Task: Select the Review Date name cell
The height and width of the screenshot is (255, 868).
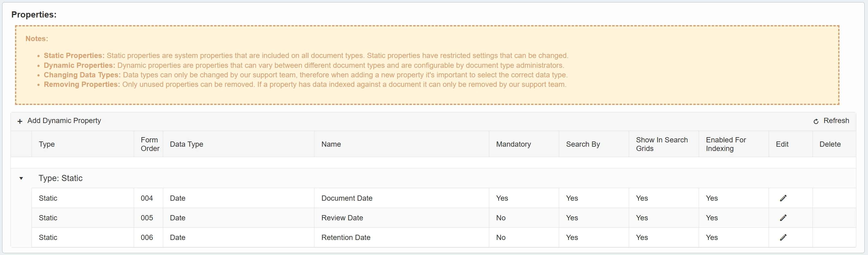Action: 402,218
